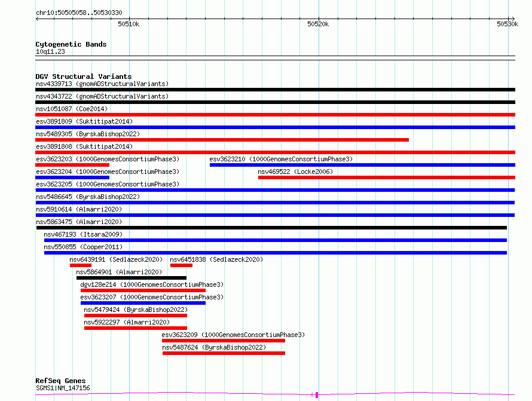The width and height of the screenshot is (532, 401).
Task: Open the nsv467193 (Itsara2009) label
Action: 83,234
